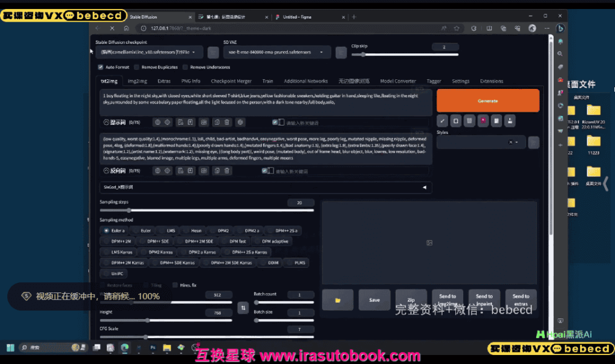Collapse the 反向词 section

[x=106, y=171]
